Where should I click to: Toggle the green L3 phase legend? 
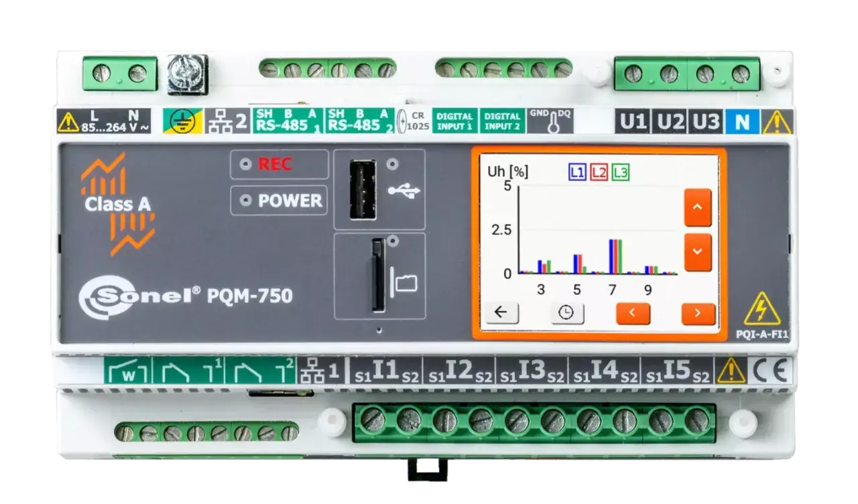621,172
